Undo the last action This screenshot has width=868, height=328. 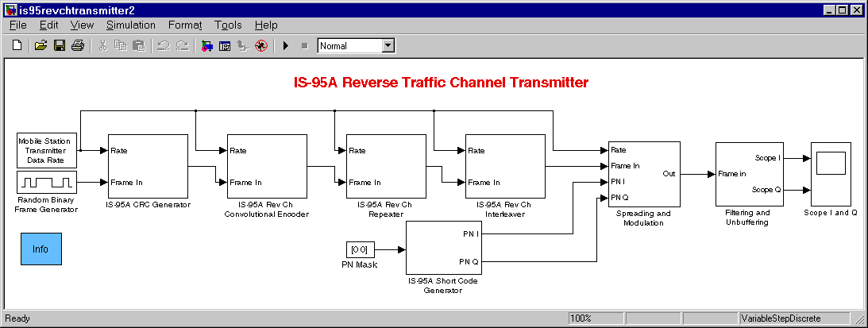pos(163,45)
